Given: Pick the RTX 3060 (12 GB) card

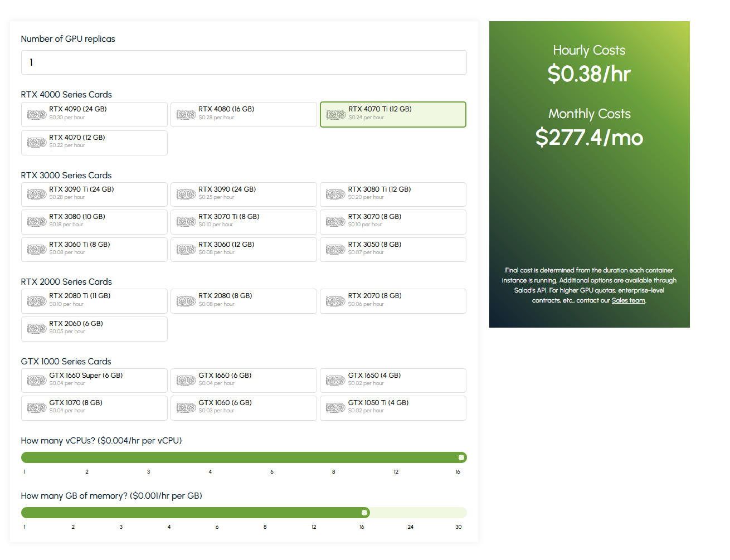Looking at the screenshot, I should (x=244, y=250).
